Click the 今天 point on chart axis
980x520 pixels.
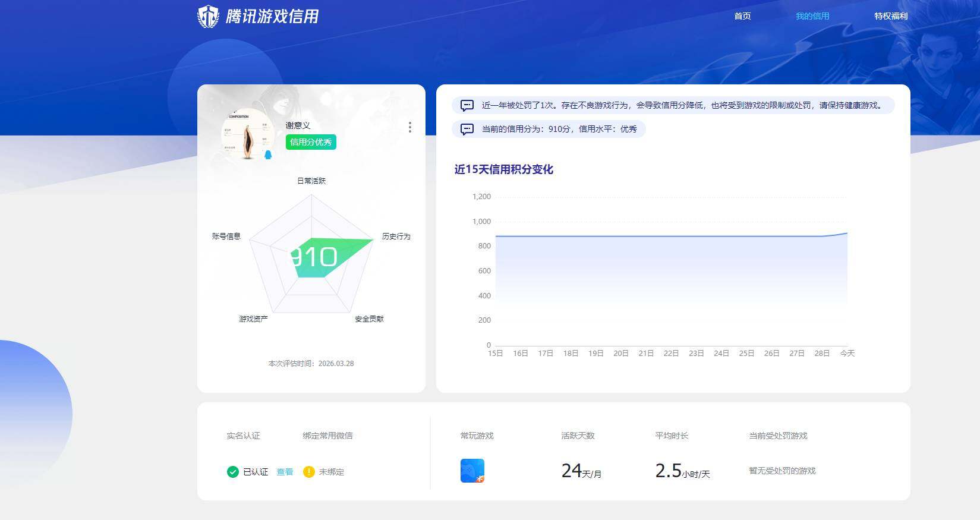847,354
